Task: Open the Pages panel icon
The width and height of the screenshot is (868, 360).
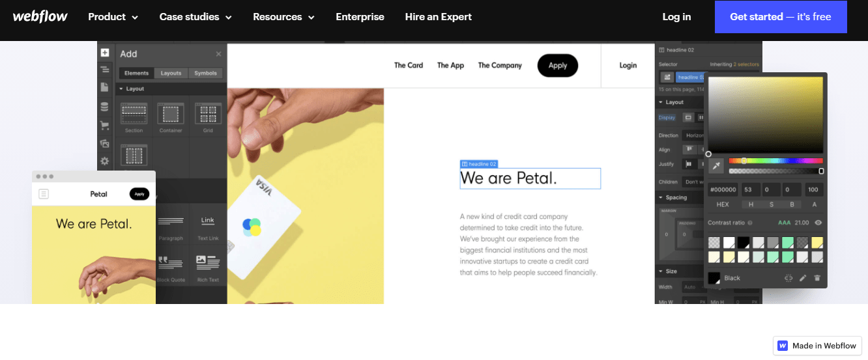Action: click(x=105, y=87)
